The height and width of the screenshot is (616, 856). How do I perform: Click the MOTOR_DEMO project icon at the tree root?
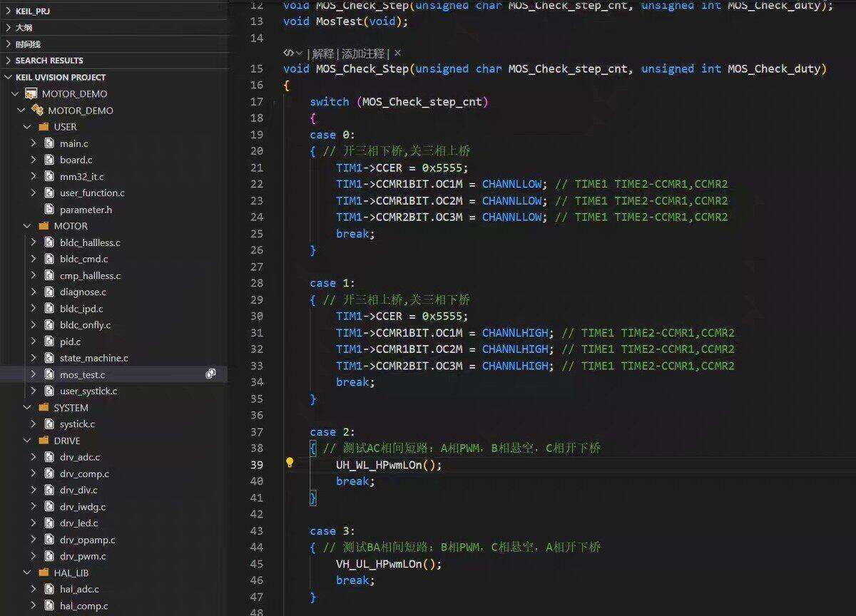tap(31, 93)
